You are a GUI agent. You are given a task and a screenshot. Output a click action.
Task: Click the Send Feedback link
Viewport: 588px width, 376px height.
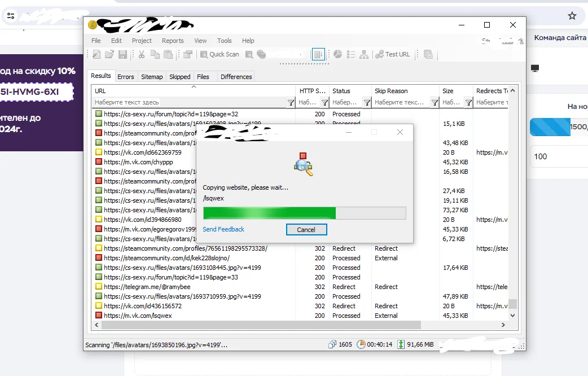pyautogui.click(x=223, y=229)
